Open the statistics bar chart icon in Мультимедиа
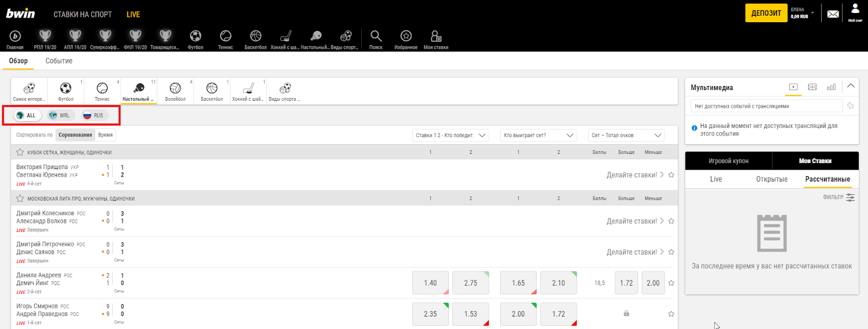The image size is (868, 329). [x=831, y=87]
